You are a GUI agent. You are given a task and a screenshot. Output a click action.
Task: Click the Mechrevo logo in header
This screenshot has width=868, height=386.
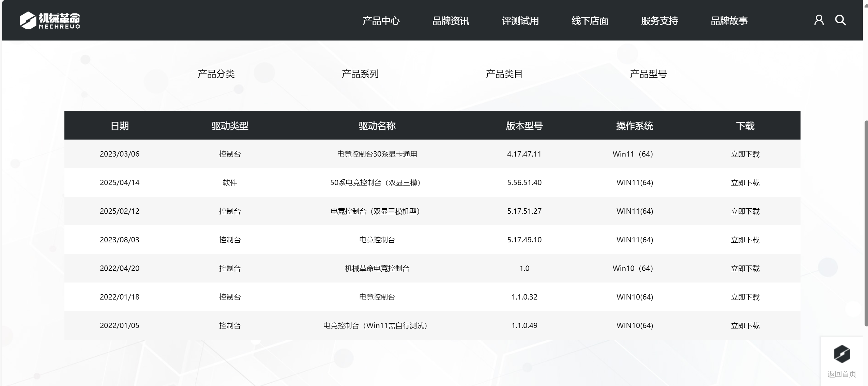pyautogui.click(x=50, y=20)
